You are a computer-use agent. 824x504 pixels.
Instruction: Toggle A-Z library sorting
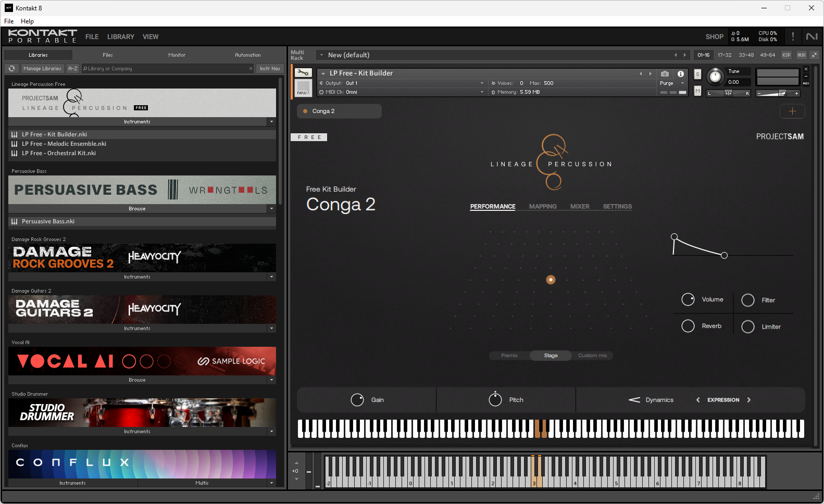tap(73, 68)
